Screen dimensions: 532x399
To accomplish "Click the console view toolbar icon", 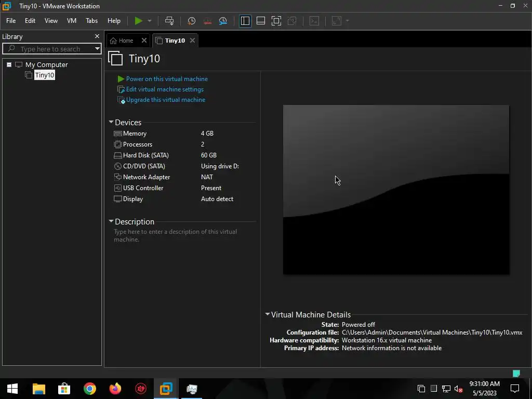I will click(x=314, y=21).
